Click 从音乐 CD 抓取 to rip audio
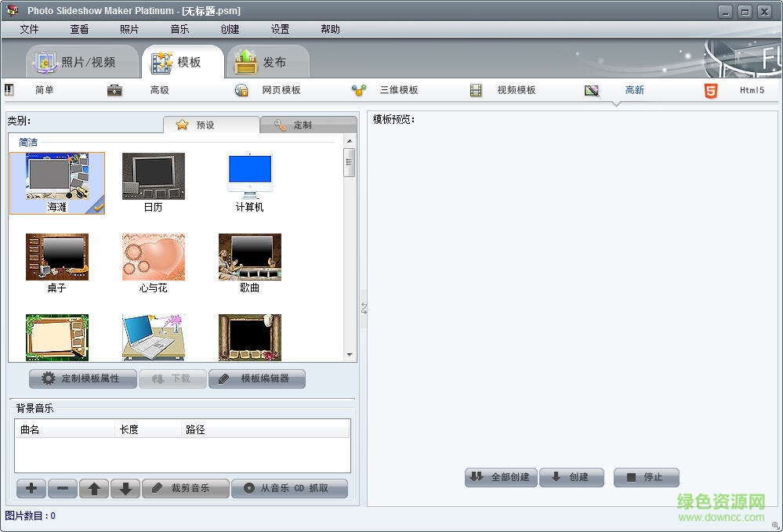 [x=290, y=488]
